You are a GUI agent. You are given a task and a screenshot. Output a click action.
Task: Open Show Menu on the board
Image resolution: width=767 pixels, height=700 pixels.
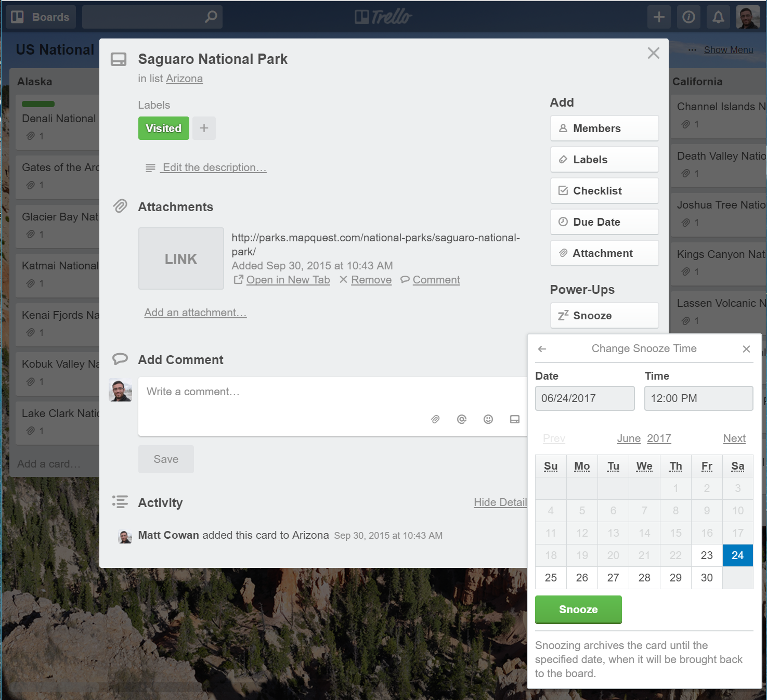point(728,50)
